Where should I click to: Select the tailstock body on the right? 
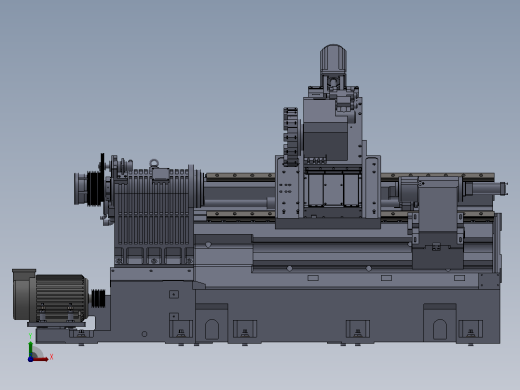(438, 206)
